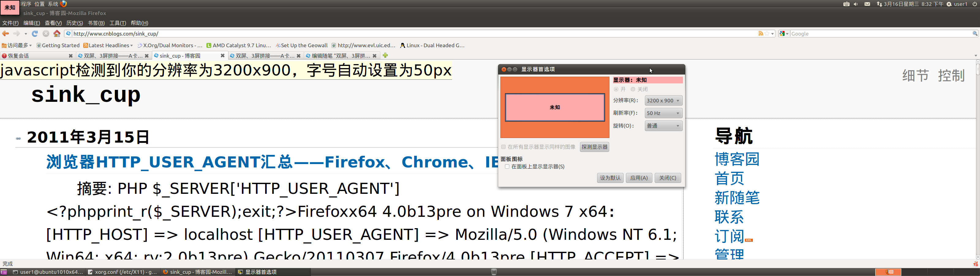Go to the Firefox home page

[57, 33]
